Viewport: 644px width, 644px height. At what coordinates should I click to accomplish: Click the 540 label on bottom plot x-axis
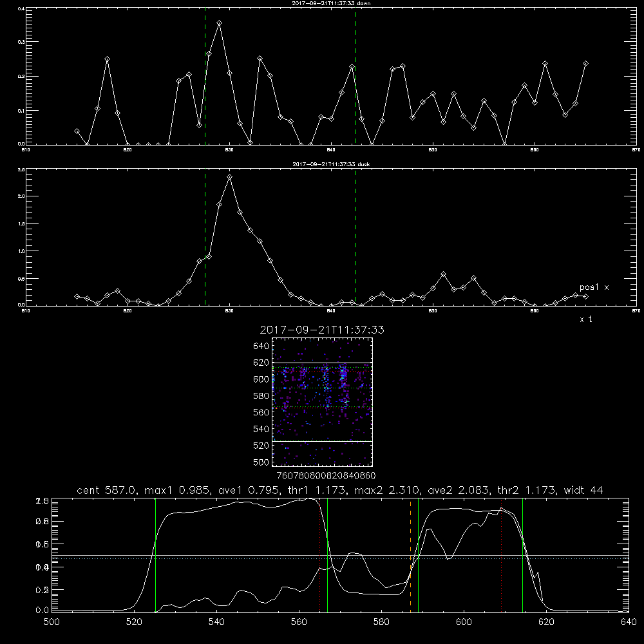click(216, 622)
